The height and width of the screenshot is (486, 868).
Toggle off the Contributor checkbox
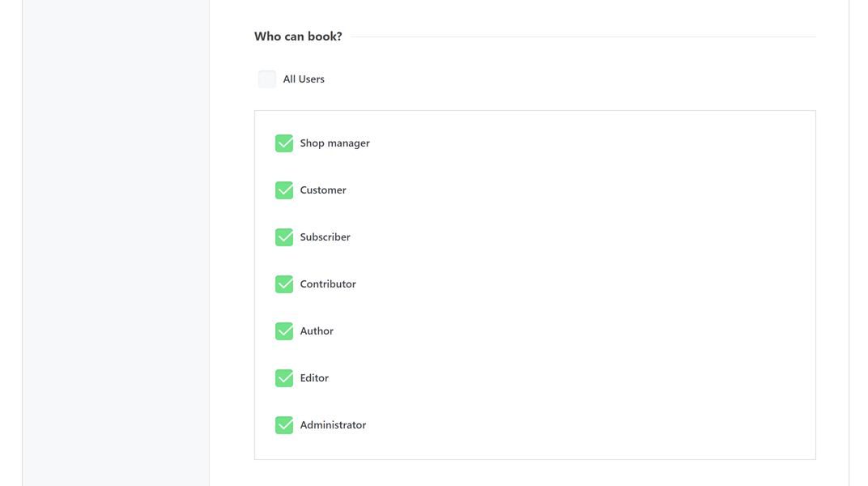click(x=284, y=284)
